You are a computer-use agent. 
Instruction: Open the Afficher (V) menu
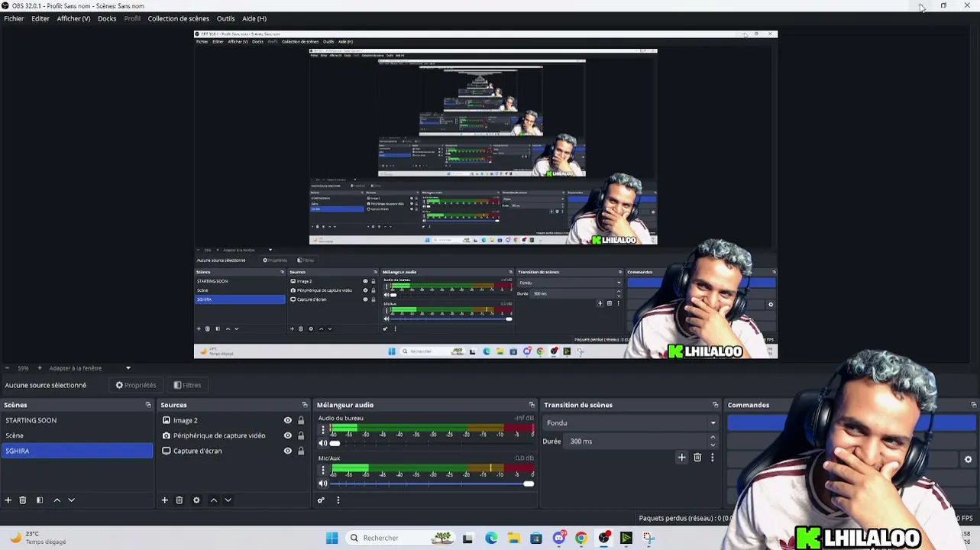73,18
